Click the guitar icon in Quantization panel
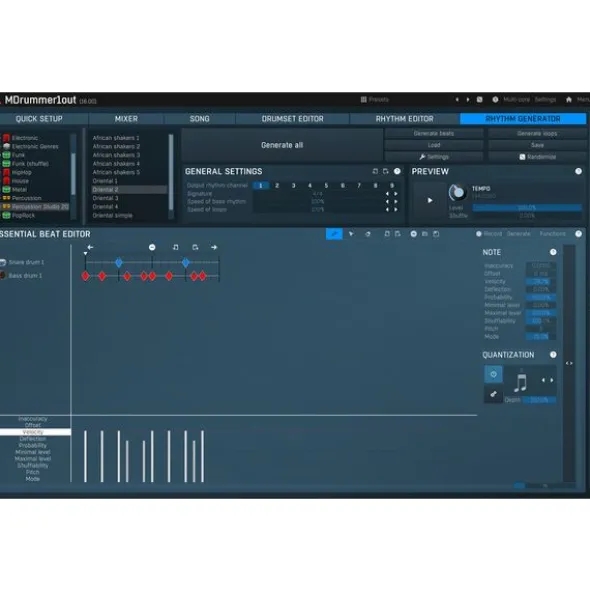Screen dimensions: 590x591 click(493, 394)
